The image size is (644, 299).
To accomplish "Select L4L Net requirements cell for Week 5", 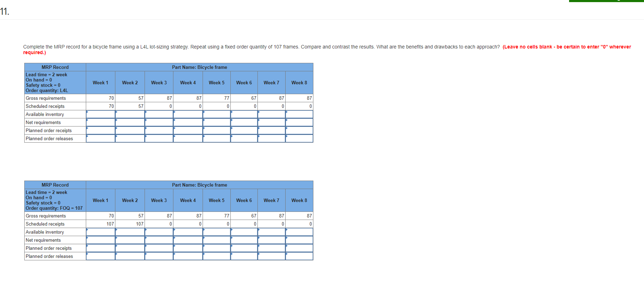I will pos(217,122).
